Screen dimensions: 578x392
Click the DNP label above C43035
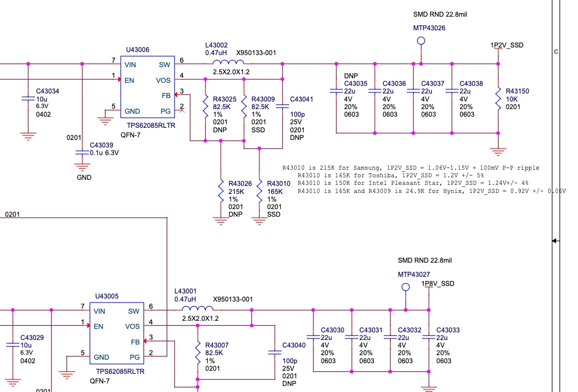click(x=351, y=76)
